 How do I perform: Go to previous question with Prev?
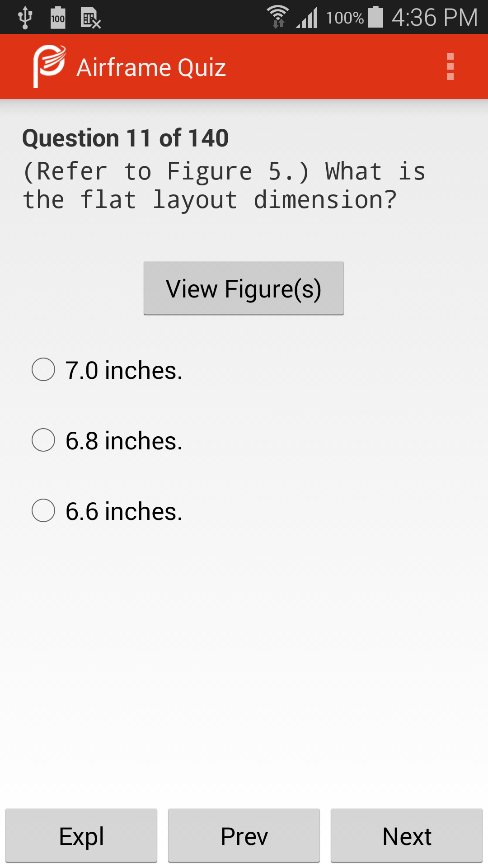tap(244, 836)
